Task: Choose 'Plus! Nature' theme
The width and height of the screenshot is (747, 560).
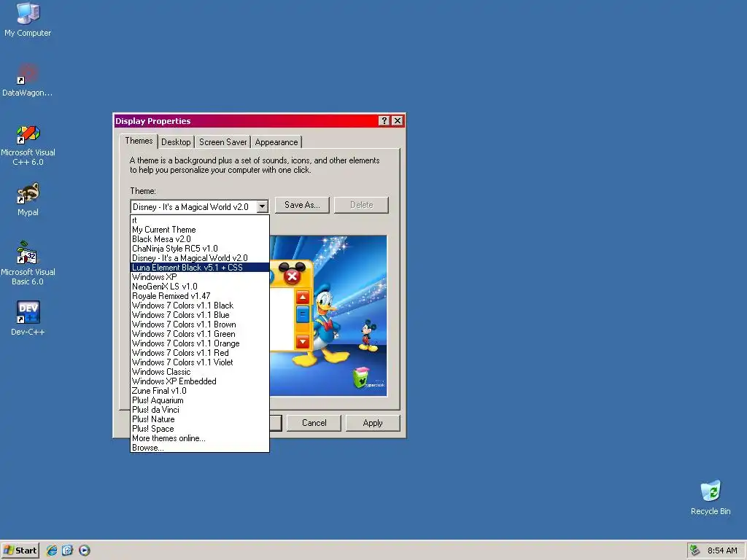Action: tap(200, 419)
